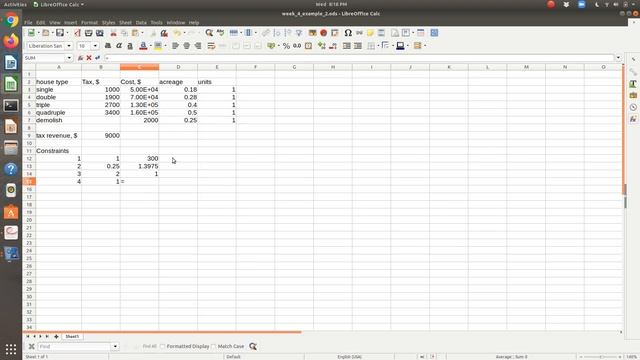Viewport: 640px width, 360px height.
Task: Insert a chart using red chart icon
Action: (x=323, y=33)
